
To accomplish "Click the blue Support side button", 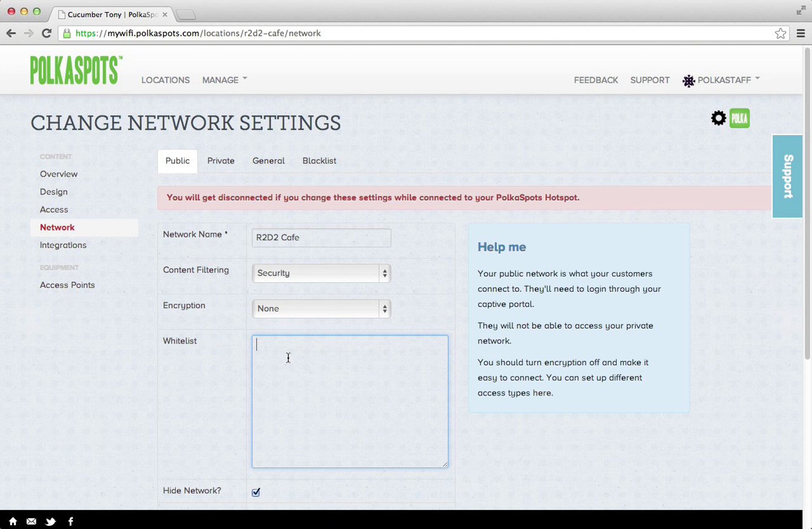I will coord(787,176).
